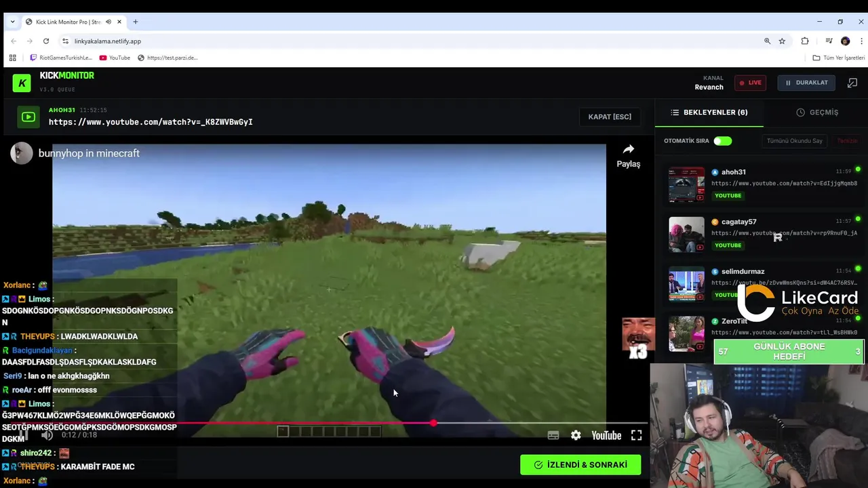Open the YouTube bookmark
This screenshot has width=868, height=488.
coord(115,58)
